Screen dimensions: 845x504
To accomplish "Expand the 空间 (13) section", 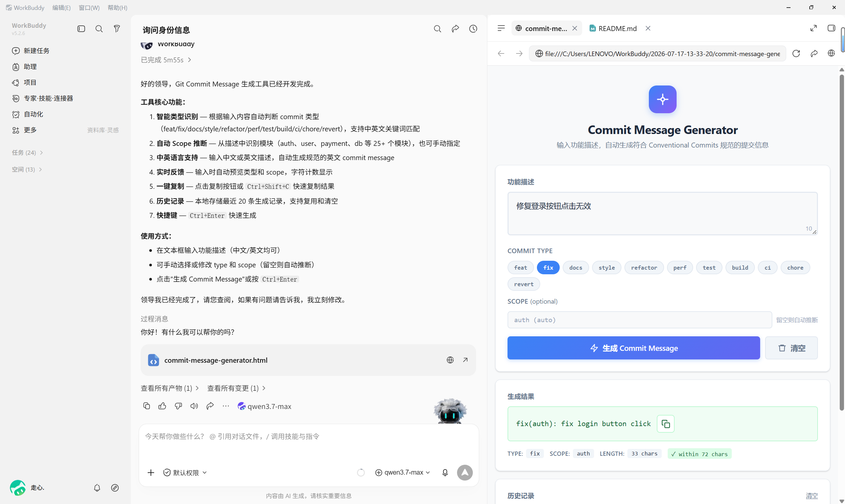I will (x=27, y=169).
